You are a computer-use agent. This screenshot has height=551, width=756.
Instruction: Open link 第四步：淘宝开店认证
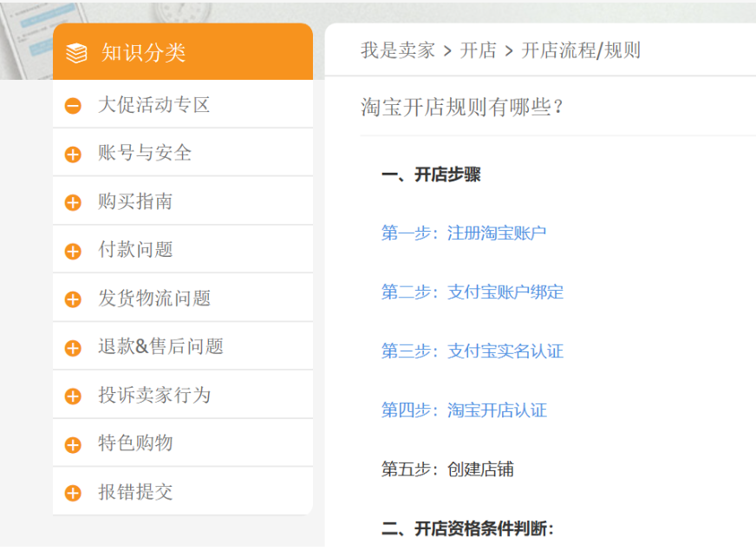pyautogui.click(x=464, y=410)
